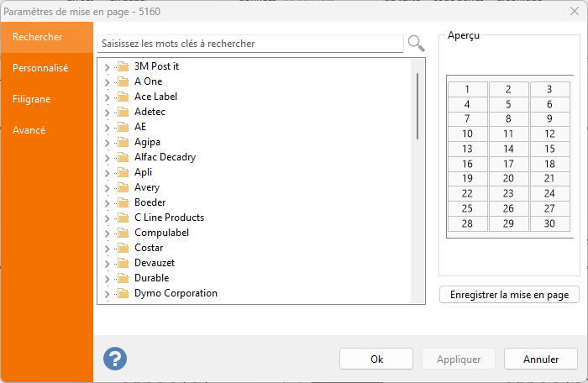This screenshot has height=383, width=588.
Task: Expand the Boeder tree node
Action: click(107, 203)
